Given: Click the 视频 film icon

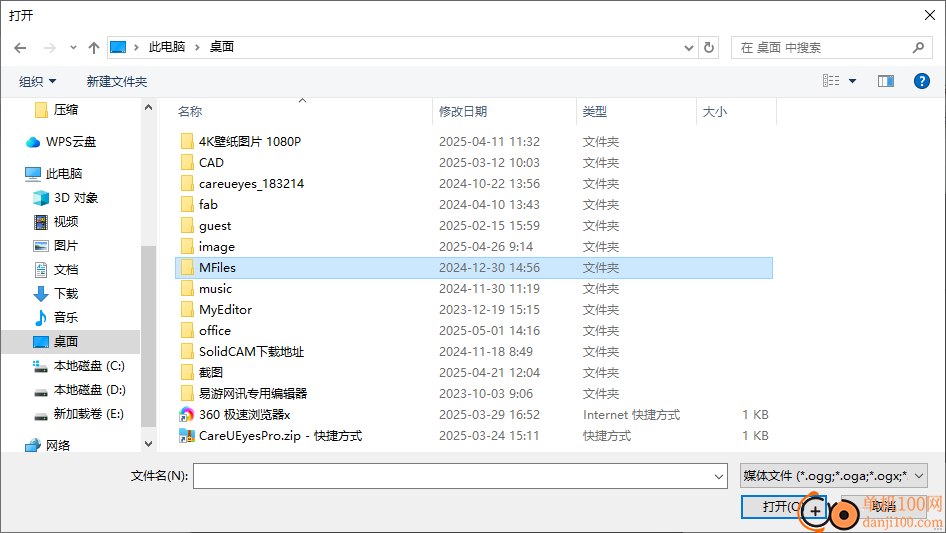Looking at the screenshot, I should click(41, 222).
